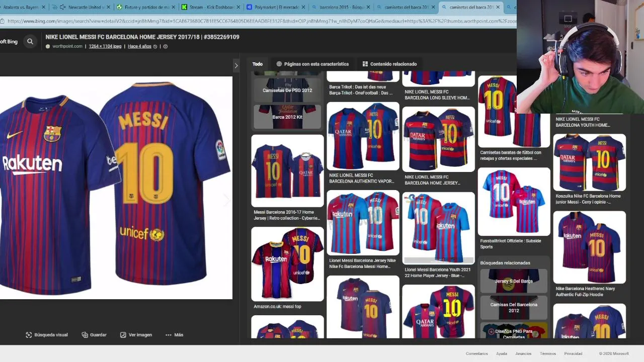Open Fussballtrikot Offizielle Subside Sports thumbnail

514,201
